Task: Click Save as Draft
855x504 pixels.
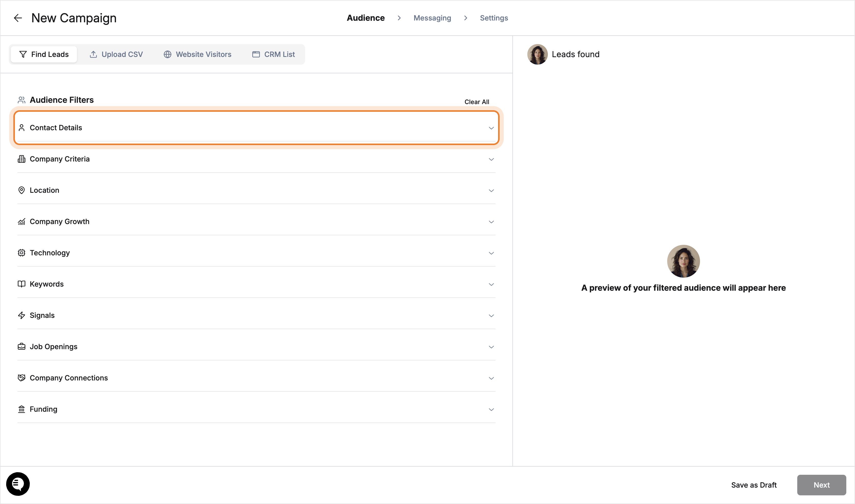Action: [754, 485]
